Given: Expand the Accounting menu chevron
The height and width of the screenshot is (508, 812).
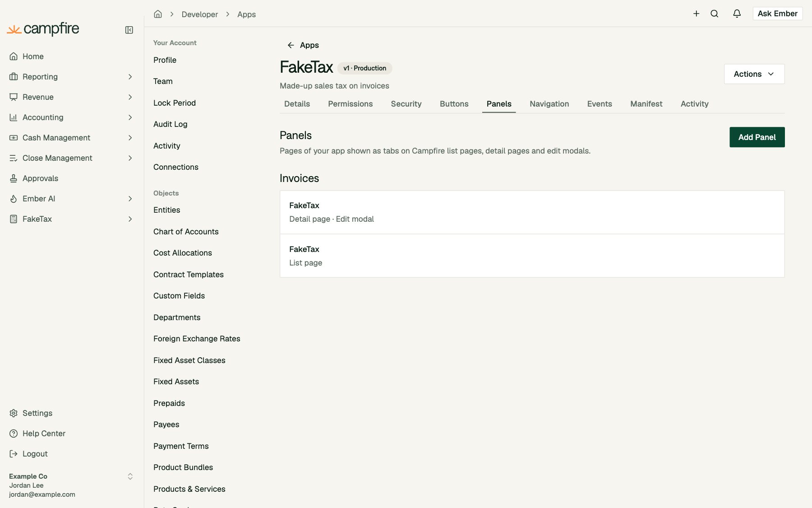Looking at the screenshot, I should pos(130,117).
